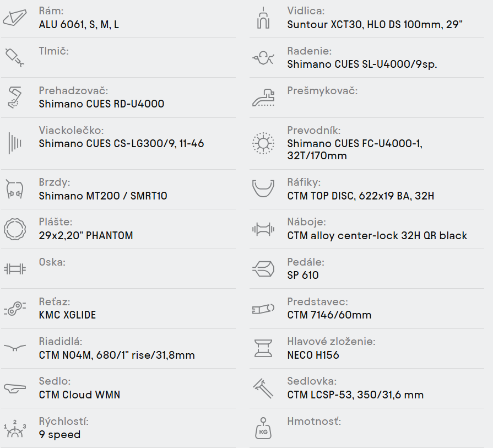The width and height of the screenshot is (493, 448).
Task: Click the saddle icon beside Sedlo
Action: coord(15,388)
